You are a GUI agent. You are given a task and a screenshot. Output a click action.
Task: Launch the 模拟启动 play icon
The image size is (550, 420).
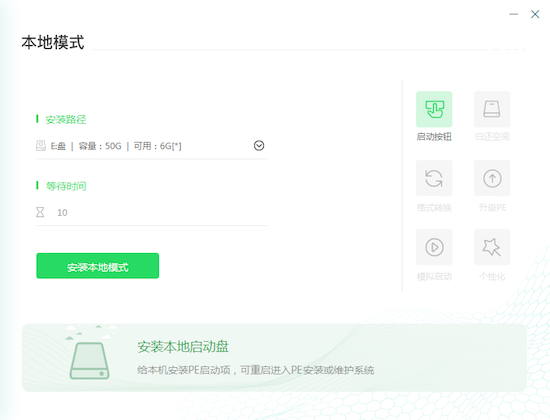[x=434, y=247]
